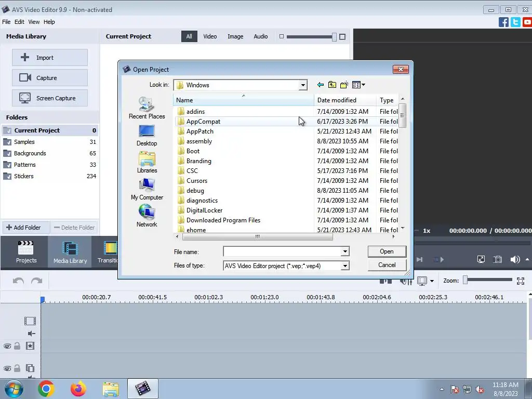Open Libraries in the dialog sidebar

tap(147, 162)
